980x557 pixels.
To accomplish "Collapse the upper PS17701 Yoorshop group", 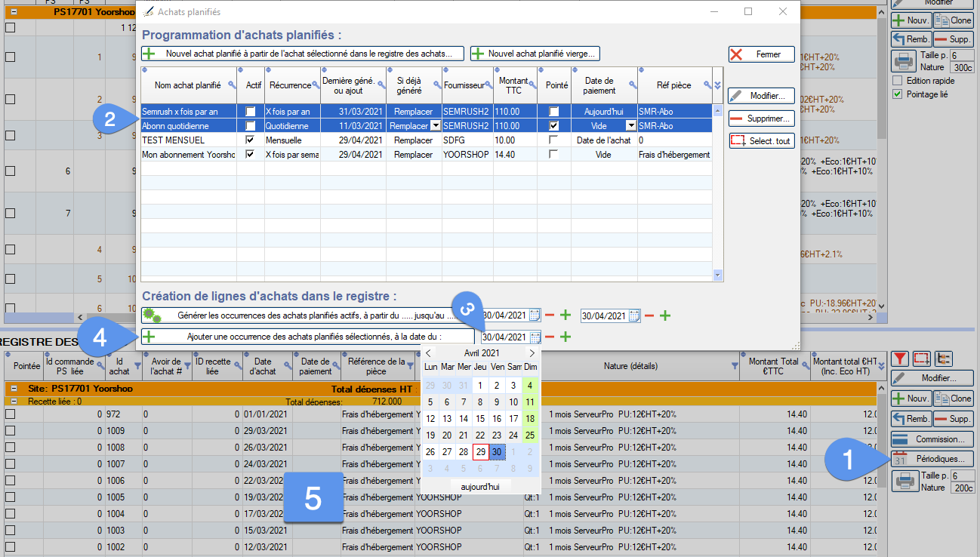I will [x=14, y=11].
